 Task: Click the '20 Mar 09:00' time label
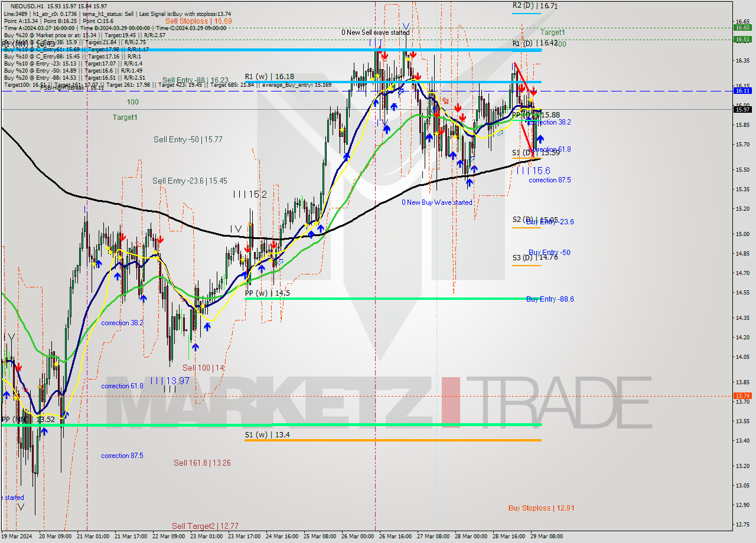point(54,537)
